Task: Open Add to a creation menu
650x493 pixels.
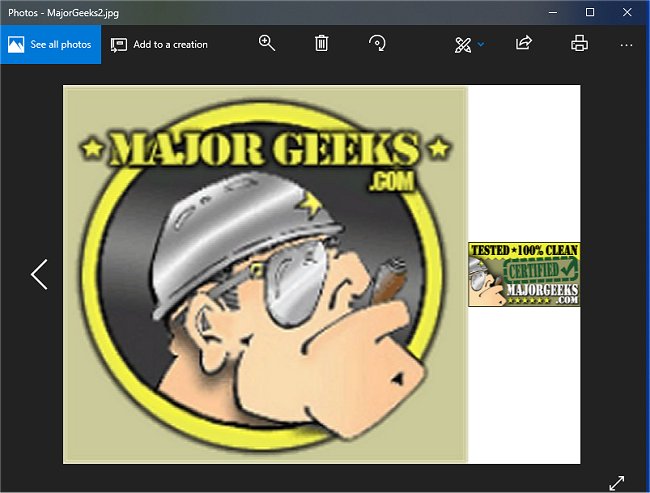Action: (x=159, y=44)
